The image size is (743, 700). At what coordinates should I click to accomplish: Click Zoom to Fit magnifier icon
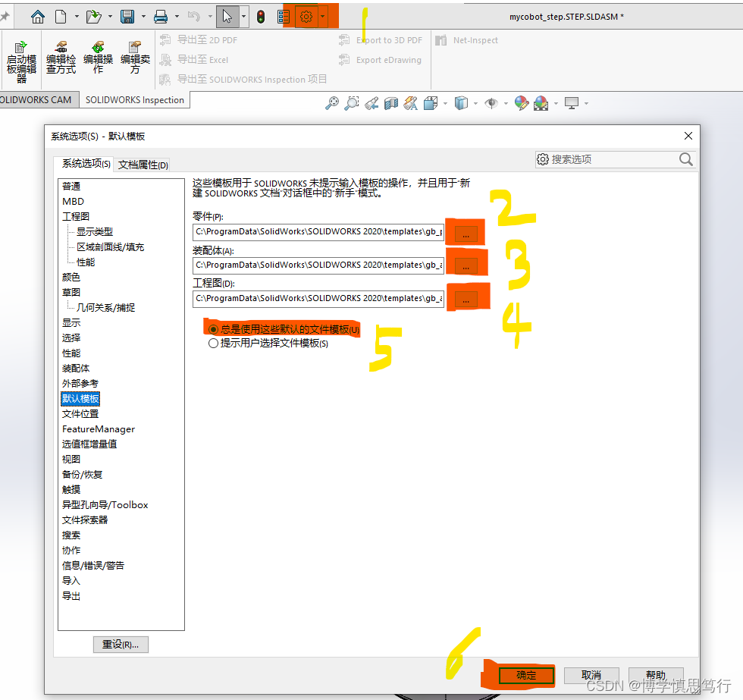click(332, 103)
